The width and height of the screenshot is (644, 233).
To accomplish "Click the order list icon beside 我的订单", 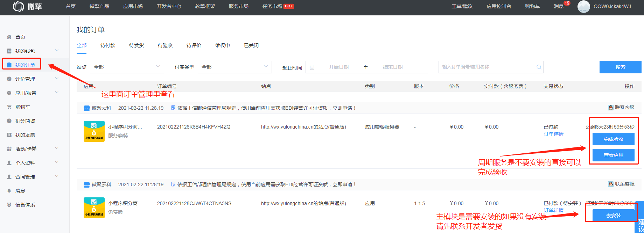I will 9,65.
